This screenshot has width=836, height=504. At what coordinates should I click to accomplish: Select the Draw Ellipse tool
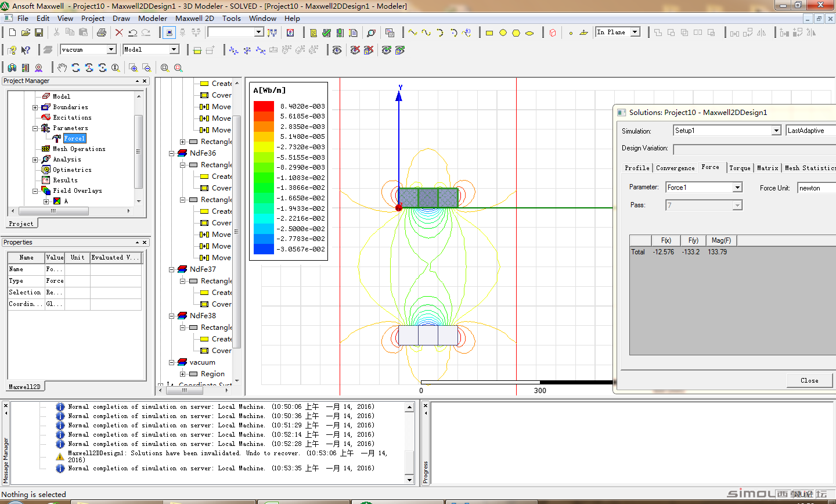tap(529, 33)
